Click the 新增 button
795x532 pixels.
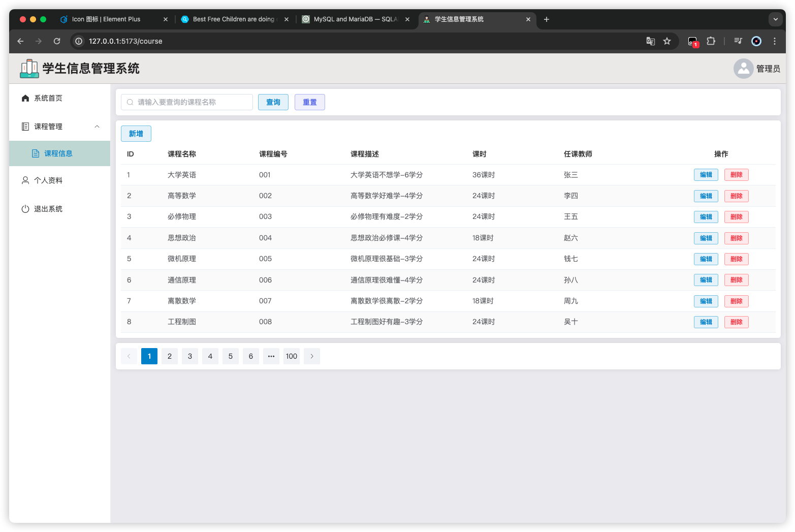pyautogui.click(x=136, y=134)
